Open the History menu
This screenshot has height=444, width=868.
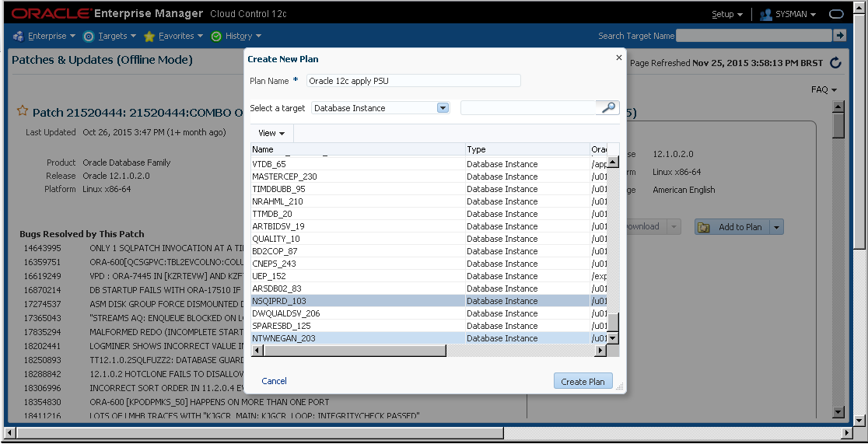243,36
